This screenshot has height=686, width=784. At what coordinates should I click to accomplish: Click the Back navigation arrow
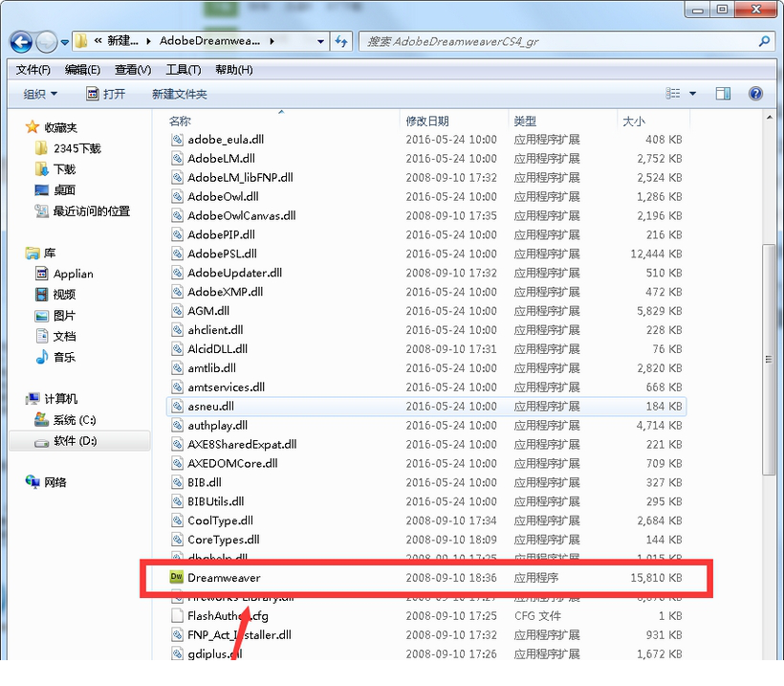click(x=21, y=42)
